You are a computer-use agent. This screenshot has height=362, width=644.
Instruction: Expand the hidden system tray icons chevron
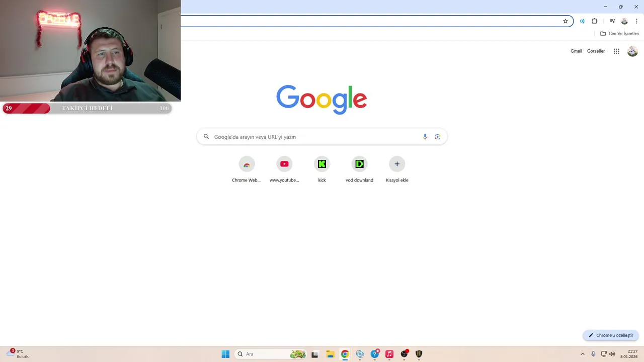[x=583, y=354]
